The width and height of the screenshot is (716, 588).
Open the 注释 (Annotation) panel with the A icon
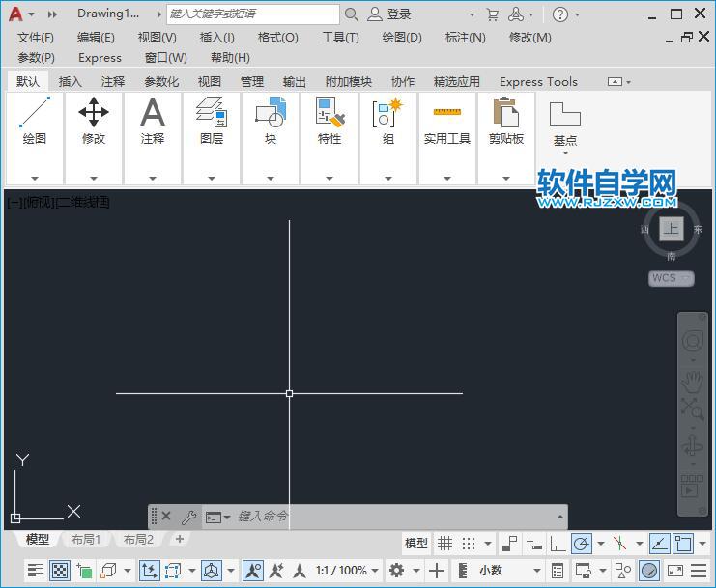153,121
